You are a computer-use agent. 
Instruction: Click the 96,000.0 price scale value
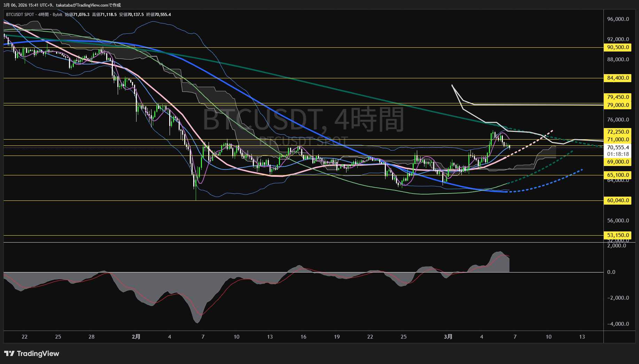pyautogui.click(x=618, y=19)
